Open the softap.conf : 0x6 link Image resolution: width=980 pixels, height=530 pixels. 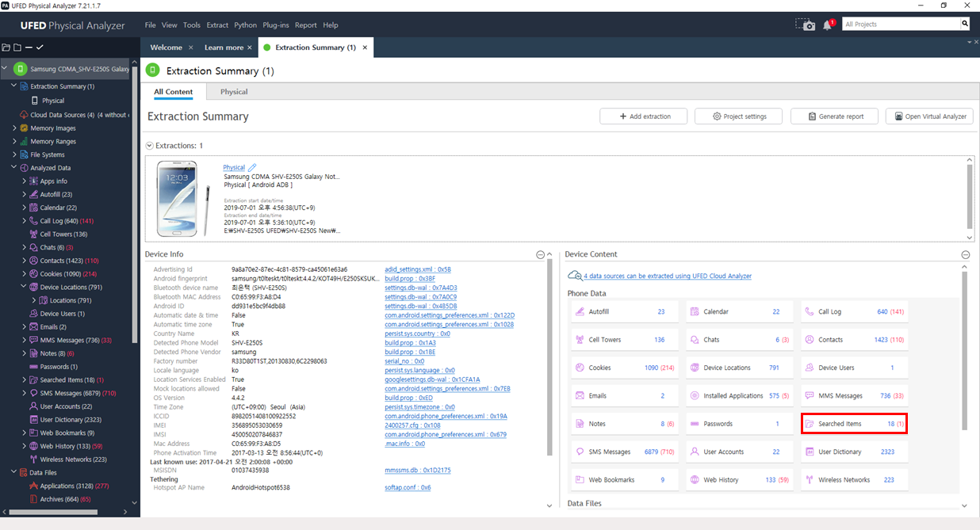pos(408,487)
